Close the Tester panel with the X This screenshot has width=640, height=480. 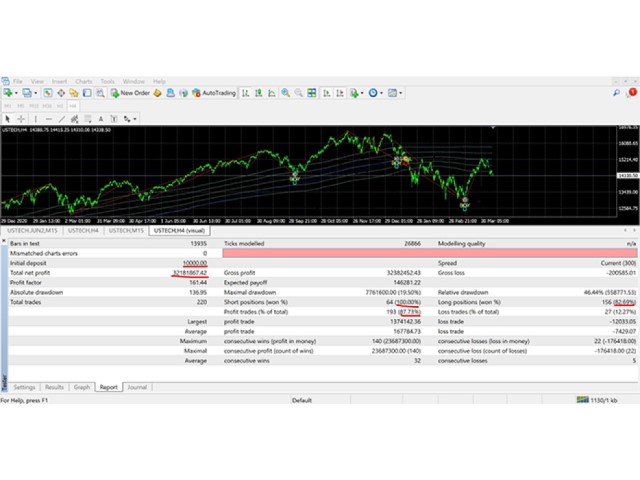pyautogui.click(x=4, y=241)
